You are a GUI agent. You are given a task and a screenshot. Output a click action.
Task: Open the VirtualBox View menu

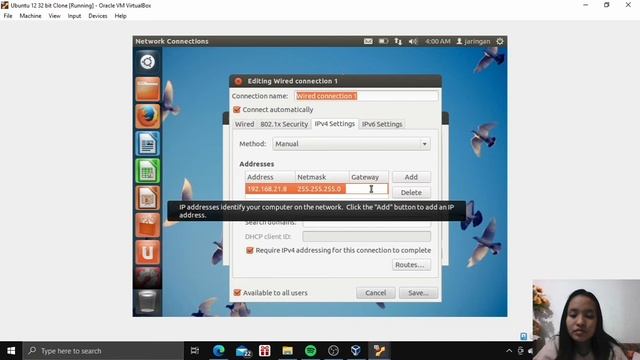tap(54, 16)
